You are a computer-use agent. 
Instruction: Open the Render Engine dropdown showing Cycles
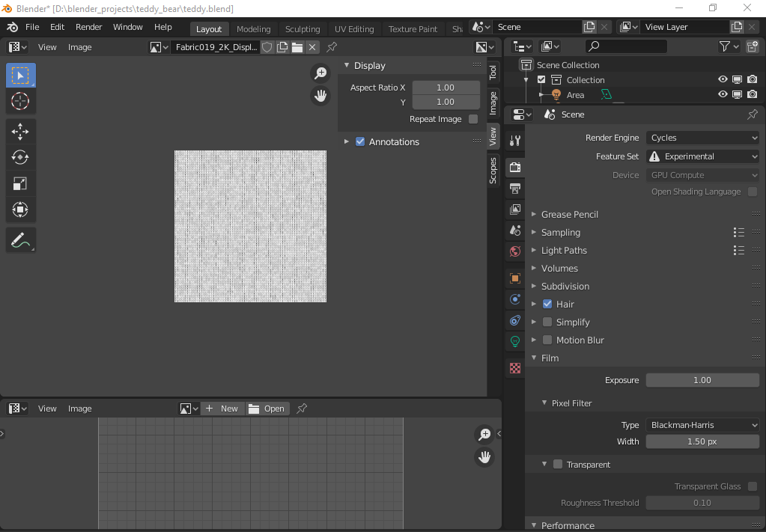[702, 137]
